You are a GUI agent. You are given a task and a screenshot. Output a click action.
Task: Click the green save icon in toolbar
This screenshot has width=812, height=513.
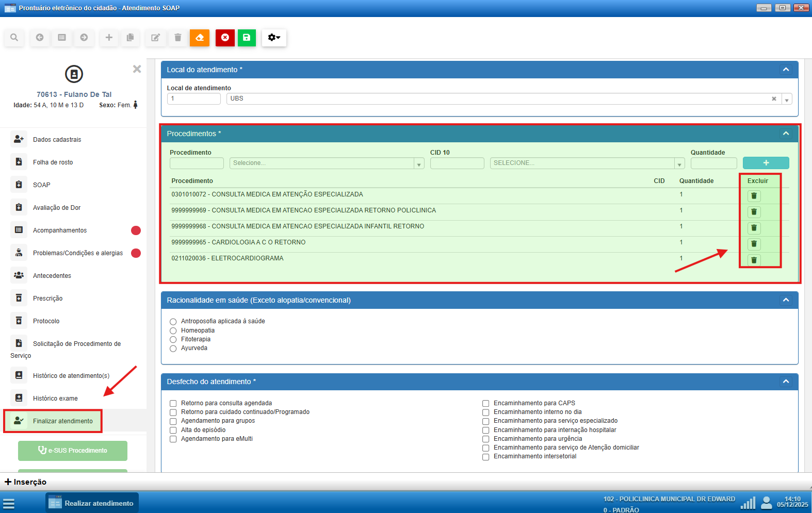tap(247, 38)
